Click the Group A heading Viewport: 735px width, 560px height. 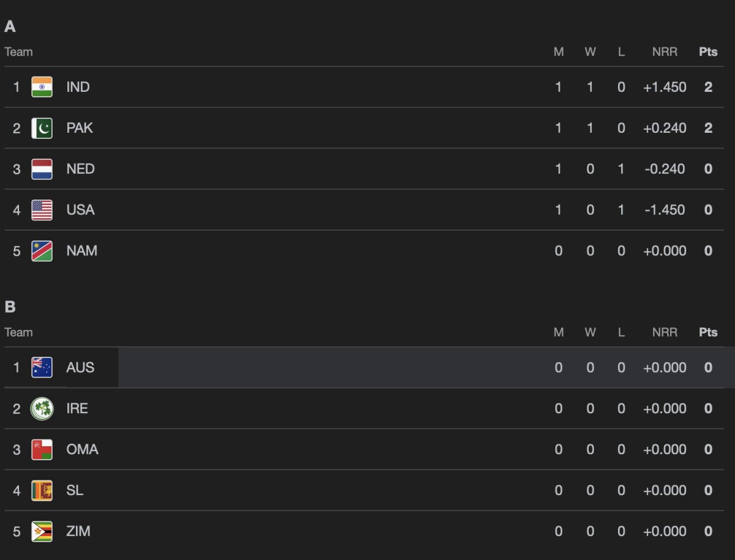click(10, 26)
